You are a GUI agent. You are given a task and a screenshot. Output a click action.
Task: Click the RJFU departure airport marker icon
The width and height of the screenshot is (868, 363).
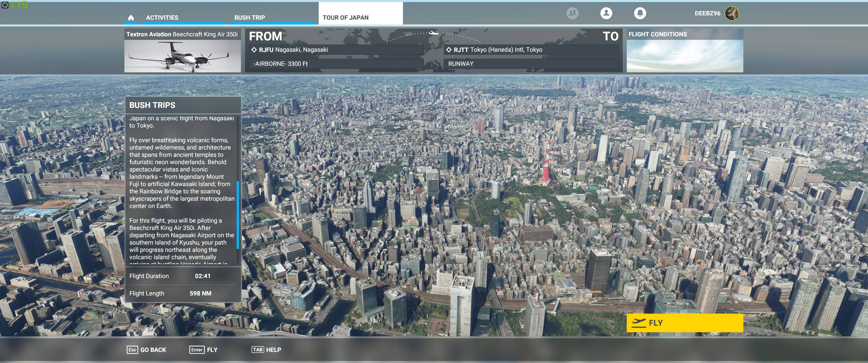point(254,50)
